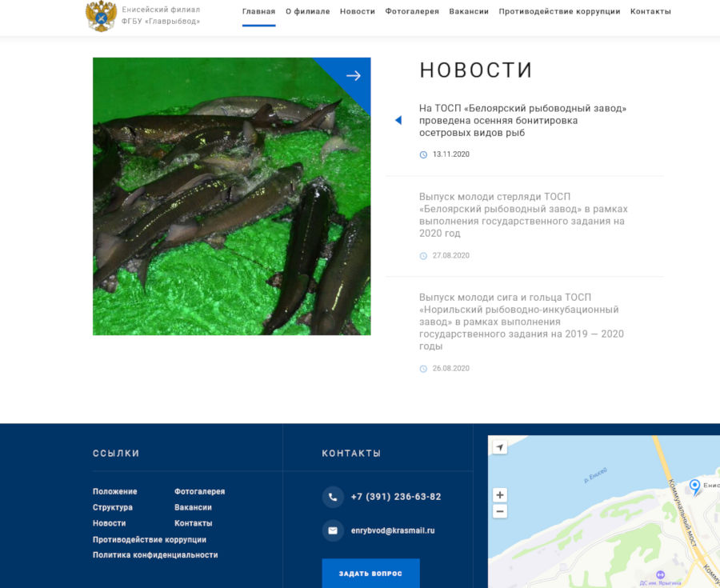Zoom out the map with minus button

[x=499, y=511]
